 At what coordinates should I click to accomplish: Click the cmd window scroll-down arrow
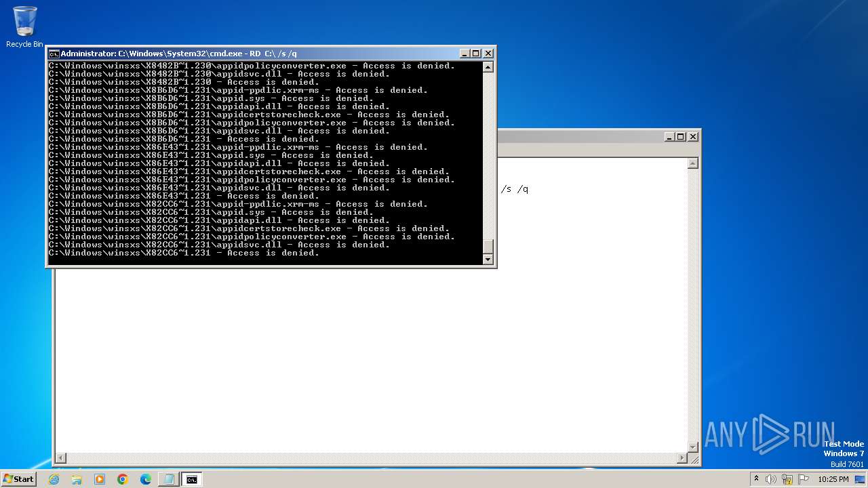[x=488, y=259]
